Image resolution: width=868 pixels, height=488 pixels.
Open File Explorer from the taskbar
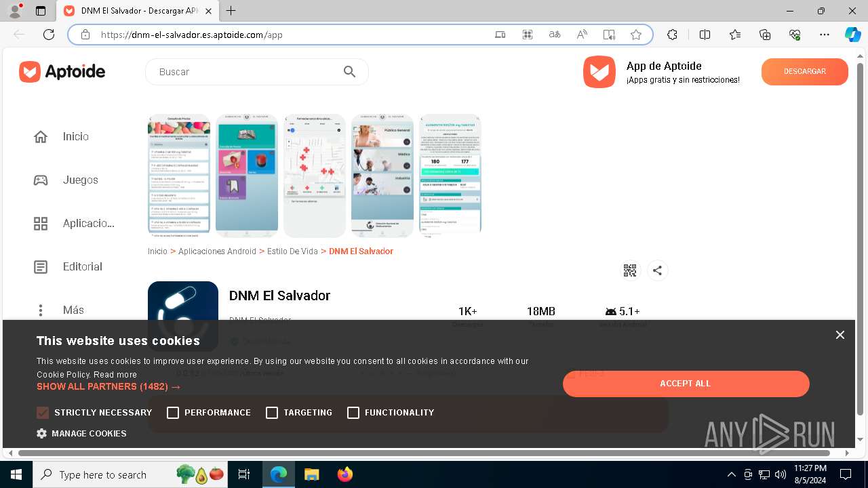[x=312, y=474]
